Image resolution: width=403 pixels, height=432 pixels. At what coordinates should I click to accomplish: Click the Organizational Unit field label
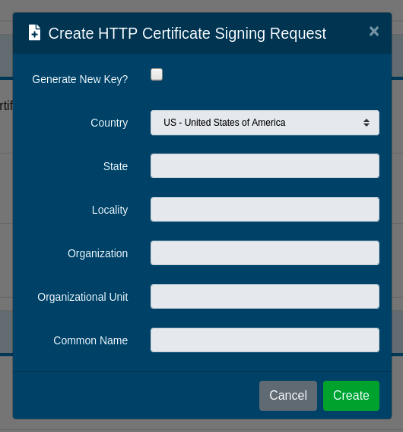click(x=82, y=297)
